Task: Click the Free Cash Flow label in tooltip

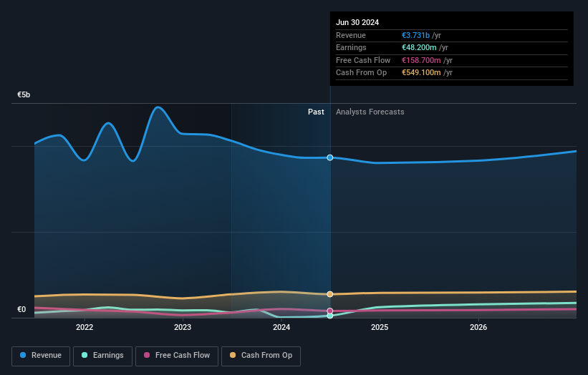Action: click(x=363, y=60)
